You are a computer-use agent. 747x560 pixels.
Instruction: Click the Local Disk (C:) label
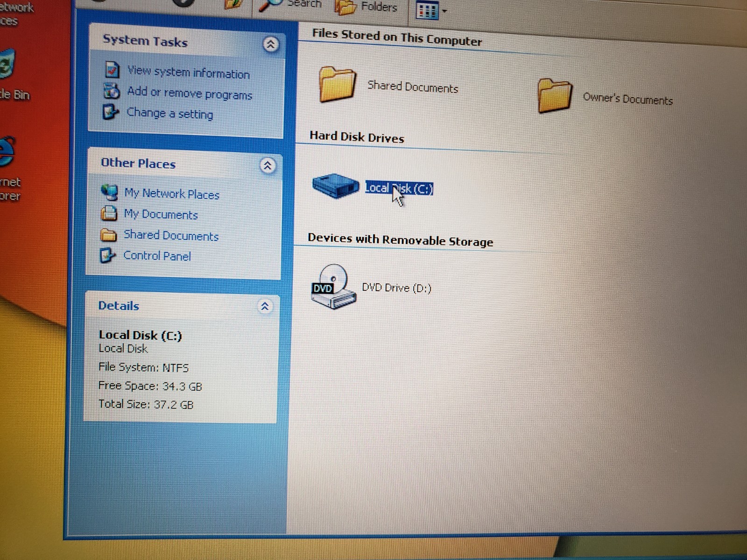click(x=399, y=188)
